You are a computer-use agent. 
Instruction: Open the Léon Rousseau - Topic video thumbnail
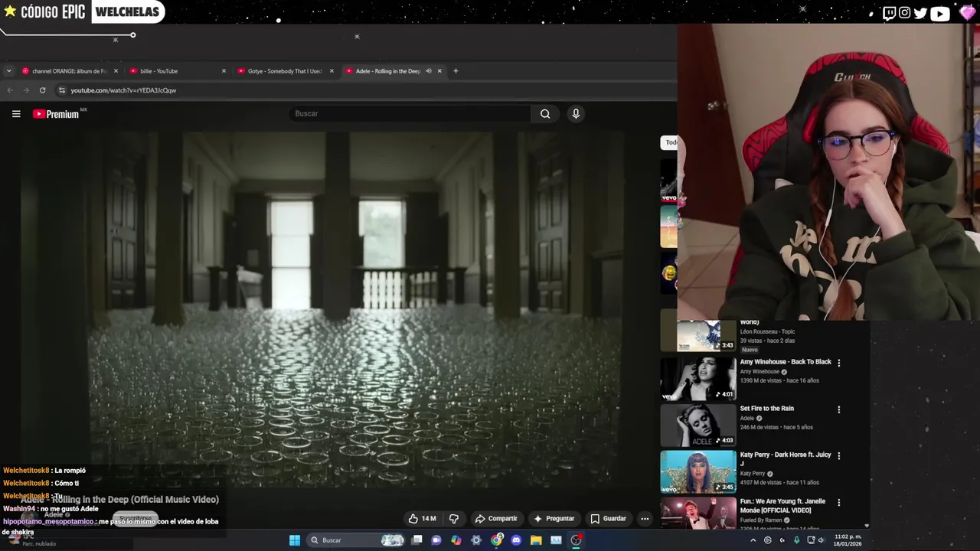pyautogui.click(x=697, y=335)
